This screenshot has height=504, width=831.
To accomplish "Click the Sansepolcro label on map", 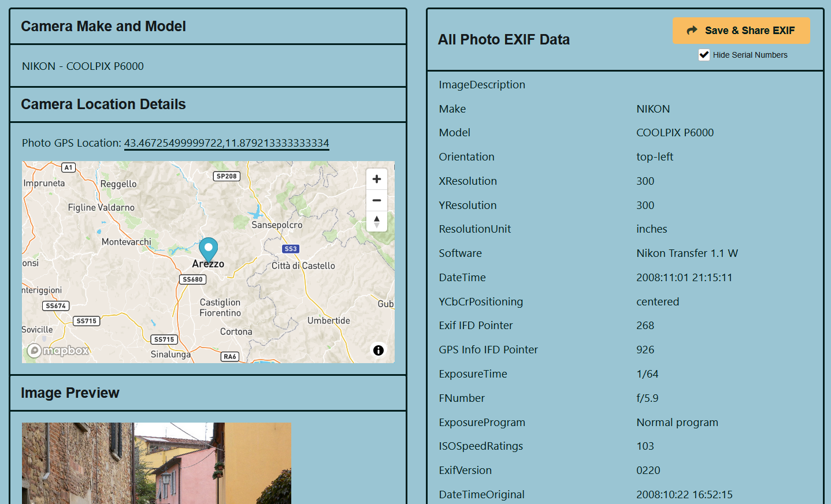I will coord(277,225).
